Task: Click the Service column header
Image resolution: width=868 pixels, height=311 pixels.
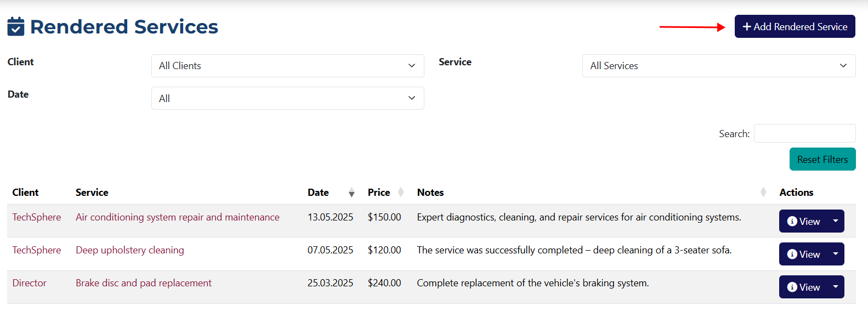Action: (92, 193)
